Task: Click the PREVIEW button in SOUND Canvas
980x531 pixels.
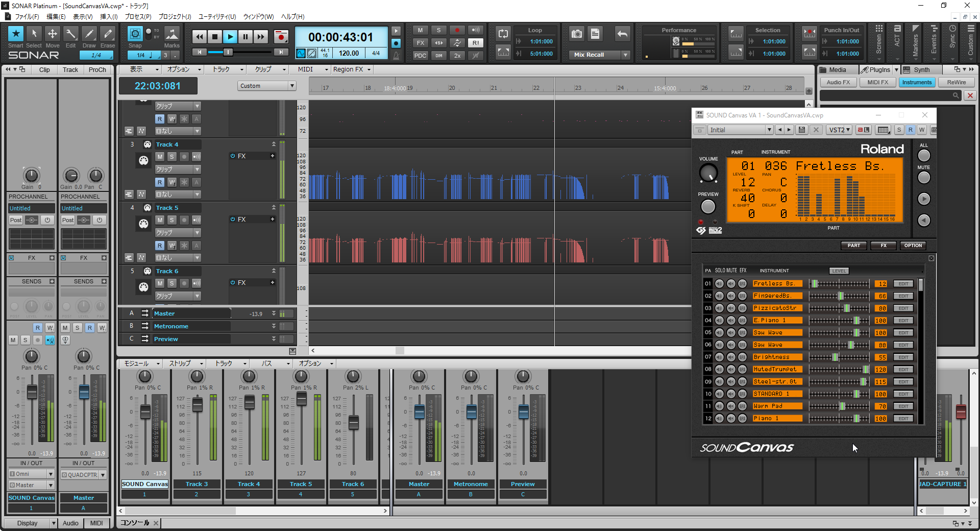Action: pyautogui.click(x=708, y=207)
